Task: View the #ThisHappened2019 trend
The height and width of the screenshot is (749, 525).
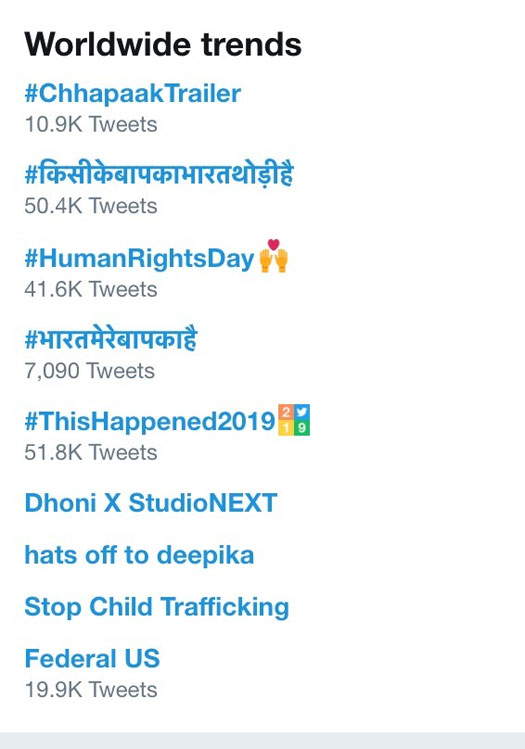Action: pyautogui.click(x=150, y=421)
